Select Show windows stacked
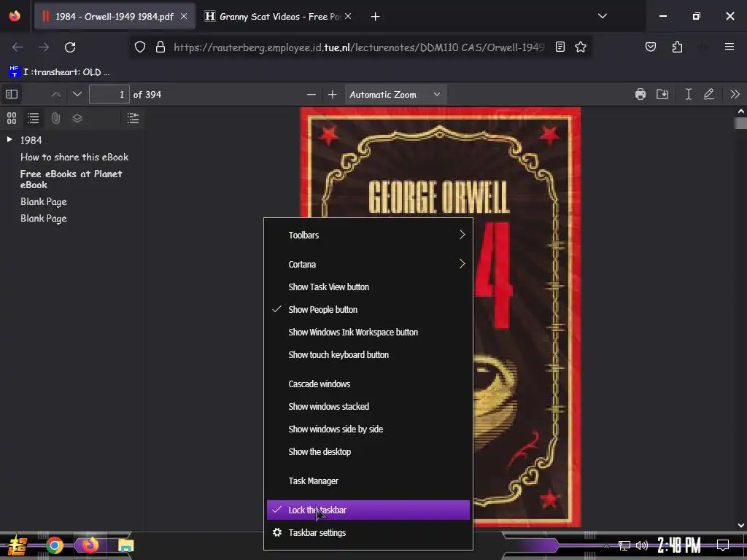 368,407
